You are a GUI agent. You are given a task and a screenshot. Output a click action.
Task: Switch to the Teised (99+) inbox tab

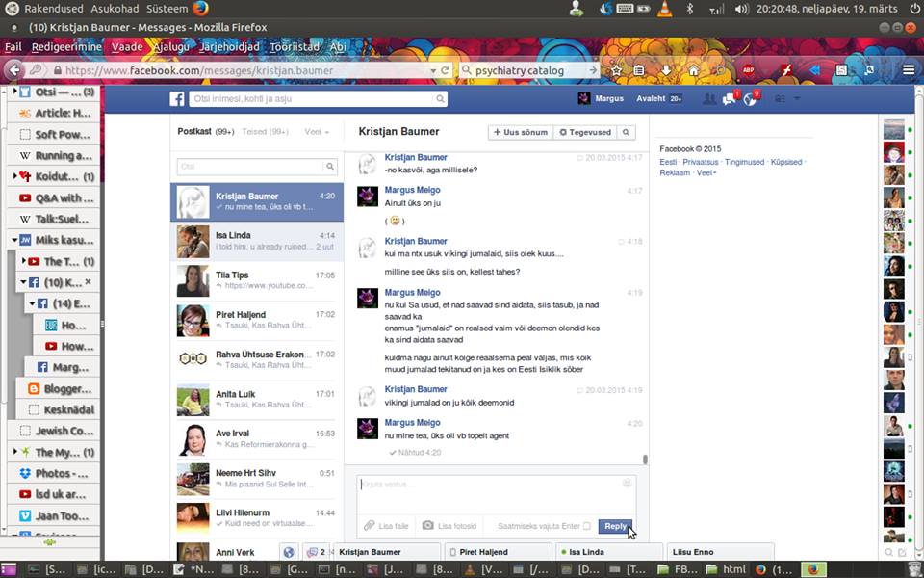tap(266, 132)
